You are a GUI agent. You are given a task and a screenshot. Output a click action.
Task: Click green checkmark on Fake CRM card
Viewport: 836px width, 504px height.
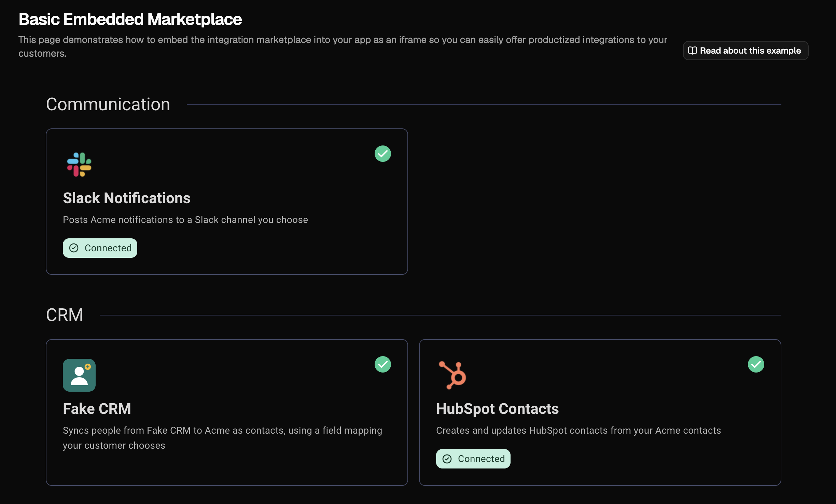382,364
